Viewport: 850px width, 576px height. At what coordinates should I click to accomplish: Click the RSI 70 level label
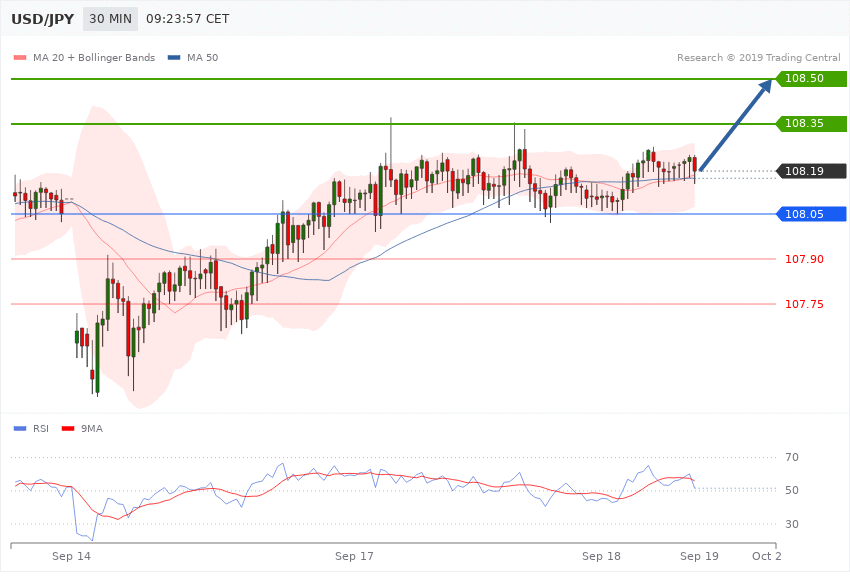(x=792, y=457)
